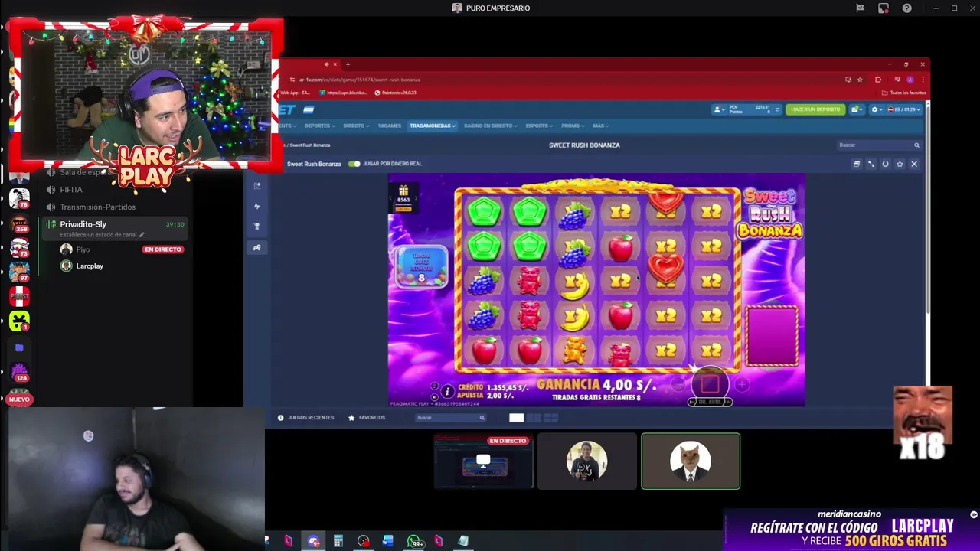Click the top icon in the left game sidebar

coord(257,186)
